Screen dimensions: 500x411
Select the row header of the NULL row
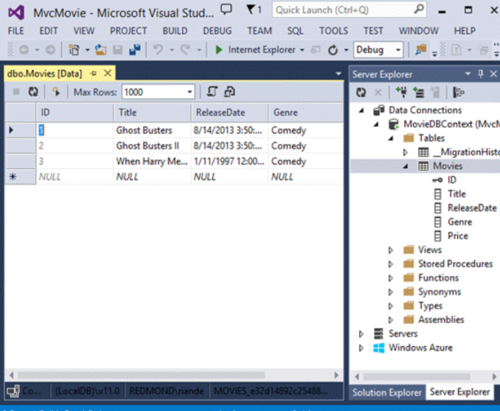point(20,177)
